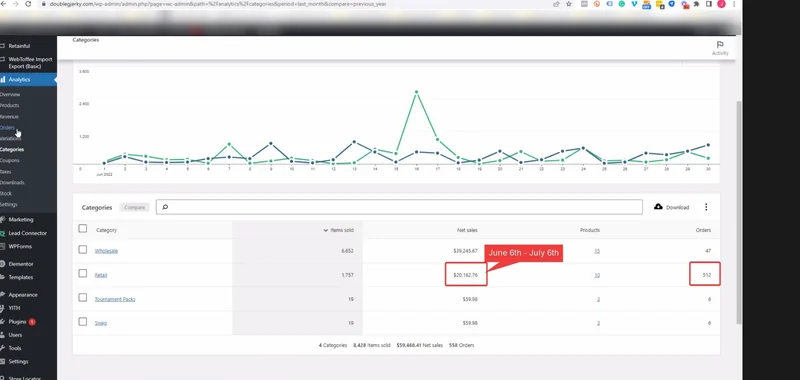Screen dimensions: 800x380
Task: Tick the Wholesale row checkbox
Action: tap(83, 249)
